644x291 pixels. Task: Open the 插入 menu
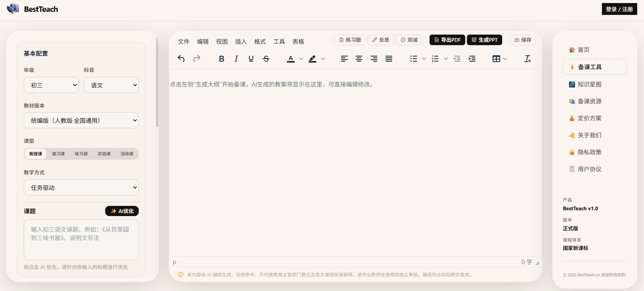pyautogui.click(x=241, y=41)
